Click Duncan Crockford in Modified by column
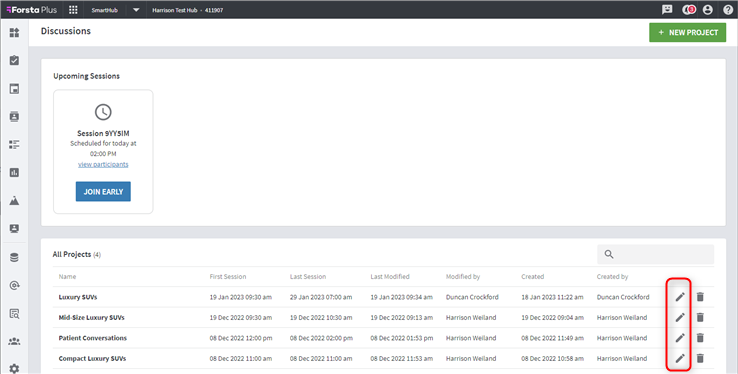Image resolution: width=738 pixels, height=374 pixels. tap(472, 297)
